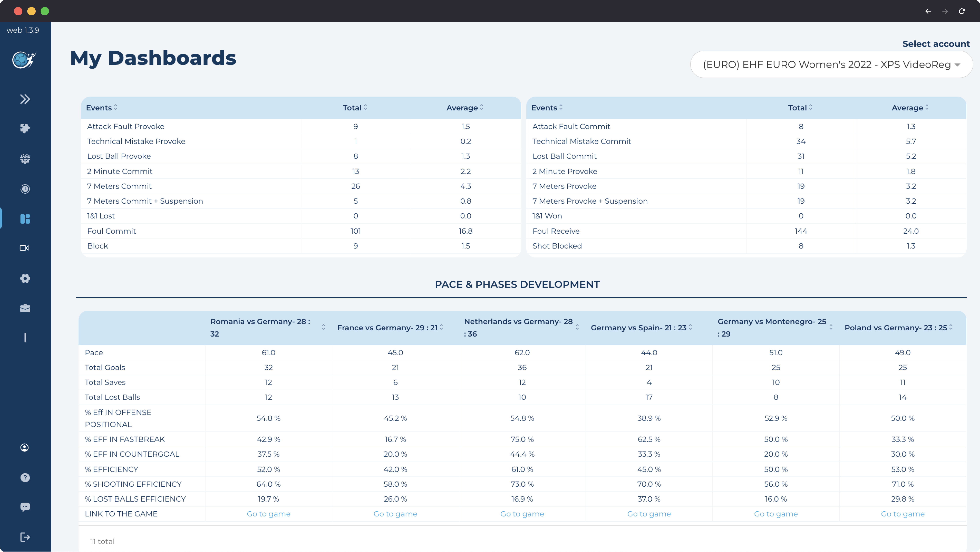Image resolution: width=980 pixels, height=552 pixels.
Task: Click the '% EFF IN COUNTERGOAL' row label
Action: (132, 454)
